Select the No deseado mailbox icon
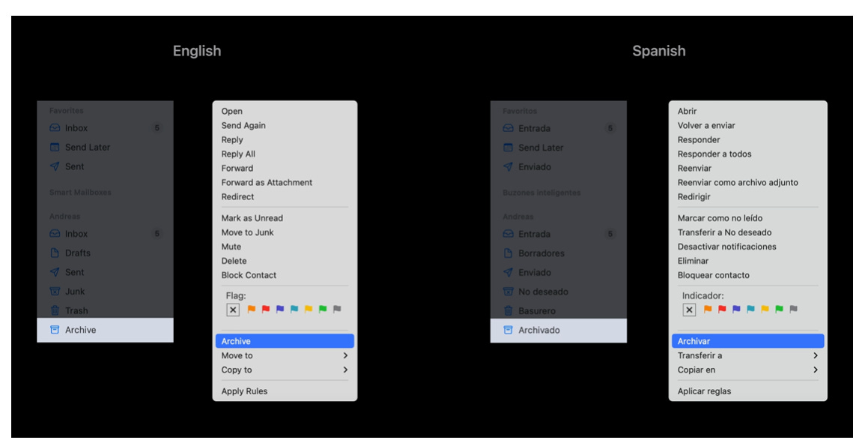This screenshot has width=868, height=446. [509, 292]
